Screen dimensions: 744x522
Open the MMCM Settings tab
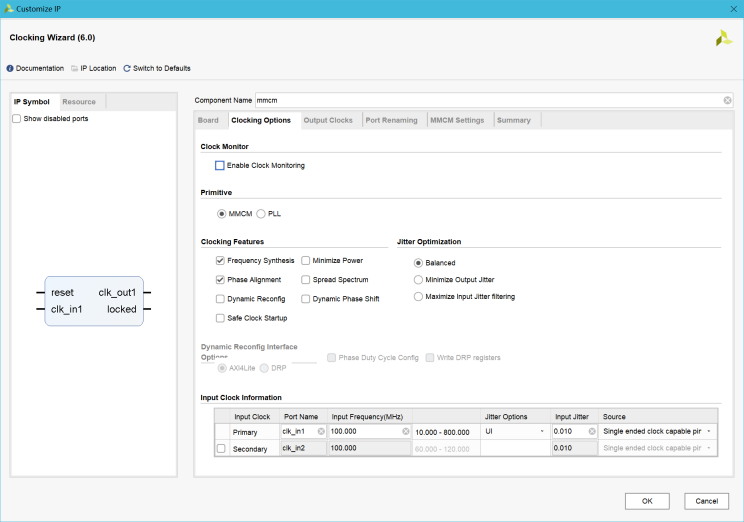click(x=456, y=120)
